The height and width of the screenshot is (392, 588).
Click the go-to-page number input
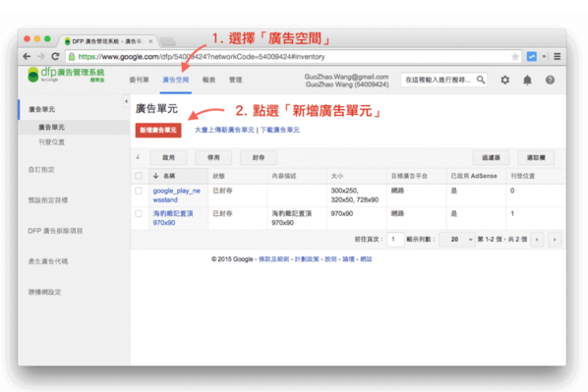click(x=395, y=239)
